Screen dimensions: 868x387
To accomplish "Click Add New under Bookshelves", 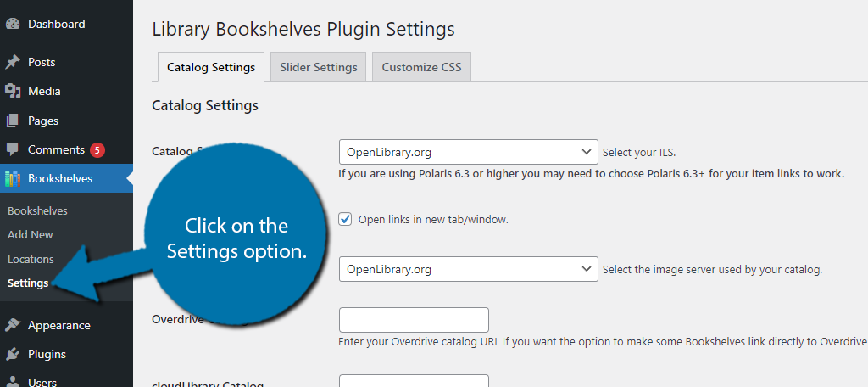I will pos(31,234).
